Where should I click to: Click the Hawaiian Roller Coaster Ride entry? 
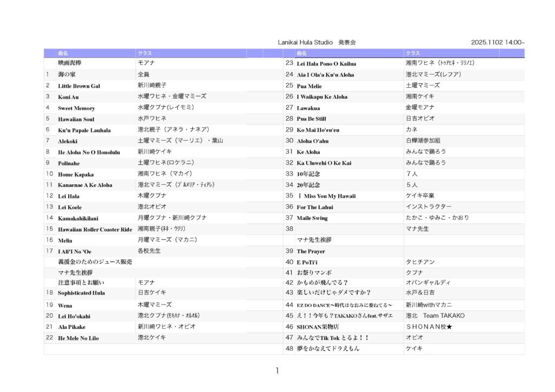pos(95,230)
